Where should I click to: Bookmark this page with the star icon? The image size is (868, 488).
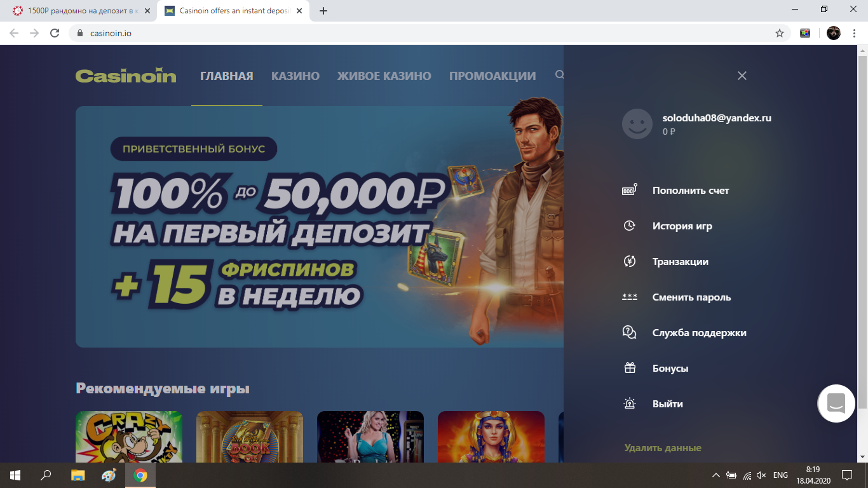[x=780, y=33]
